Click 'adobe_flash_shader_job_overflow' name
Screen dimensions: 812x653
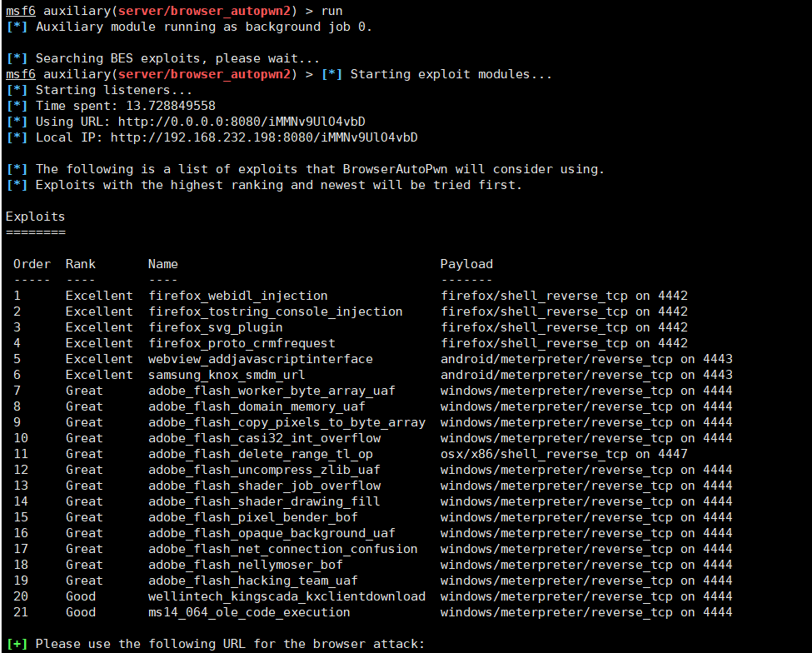tap(264, 486)
